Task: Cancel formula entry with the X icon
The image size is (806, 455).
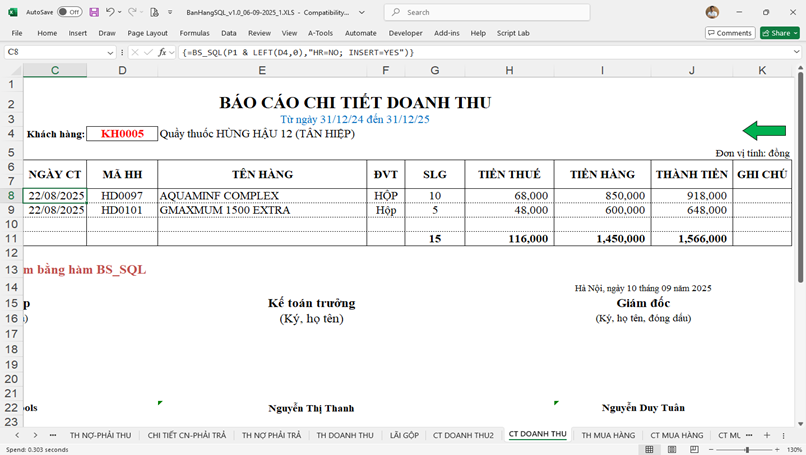Action: pos(135,52)
